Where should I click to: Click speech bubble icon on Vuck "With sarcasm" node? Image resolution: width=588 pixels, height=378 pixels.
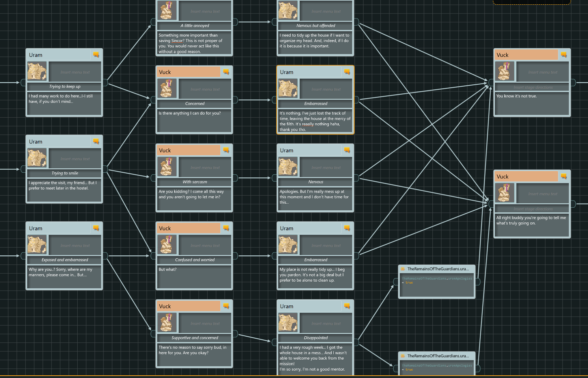tap(226, 150)
